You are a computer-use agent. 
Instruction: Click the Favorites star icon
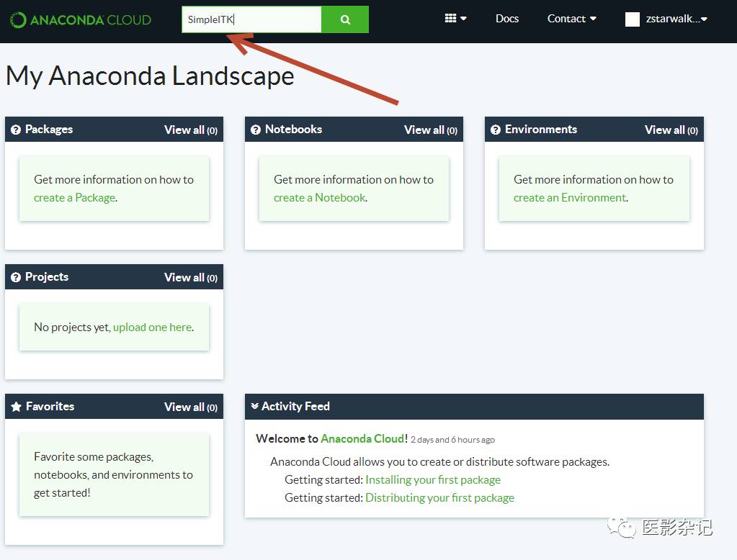pos(16,407)
